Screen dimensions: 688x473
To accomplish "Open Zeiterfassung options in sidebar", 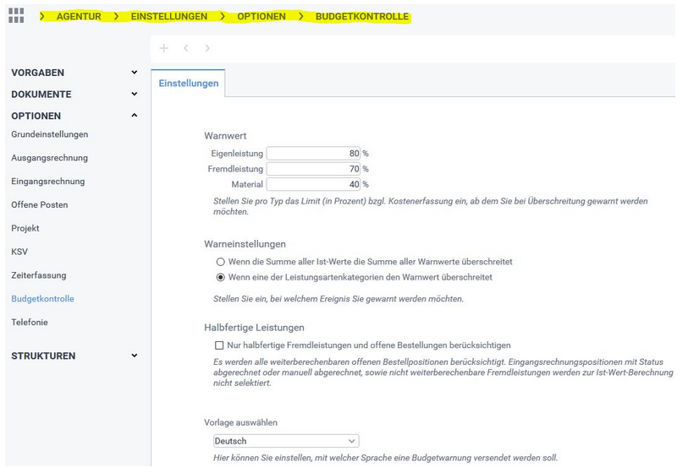I will (x=41, y=275).
